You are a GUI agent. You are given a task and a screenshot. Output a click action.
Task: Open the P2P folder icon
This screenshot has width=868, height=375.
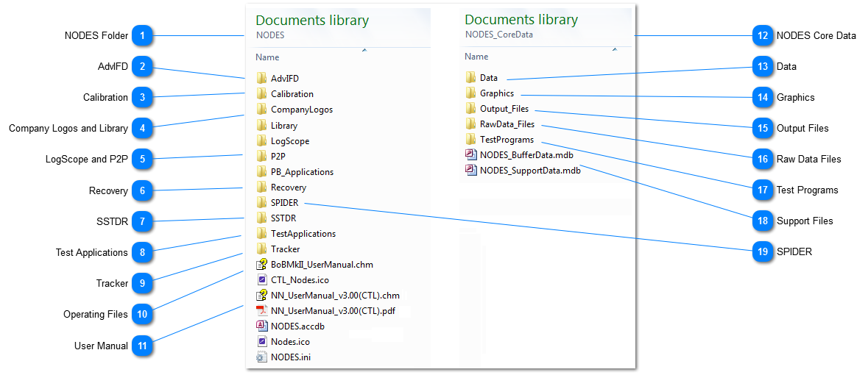tap(262, 157)
